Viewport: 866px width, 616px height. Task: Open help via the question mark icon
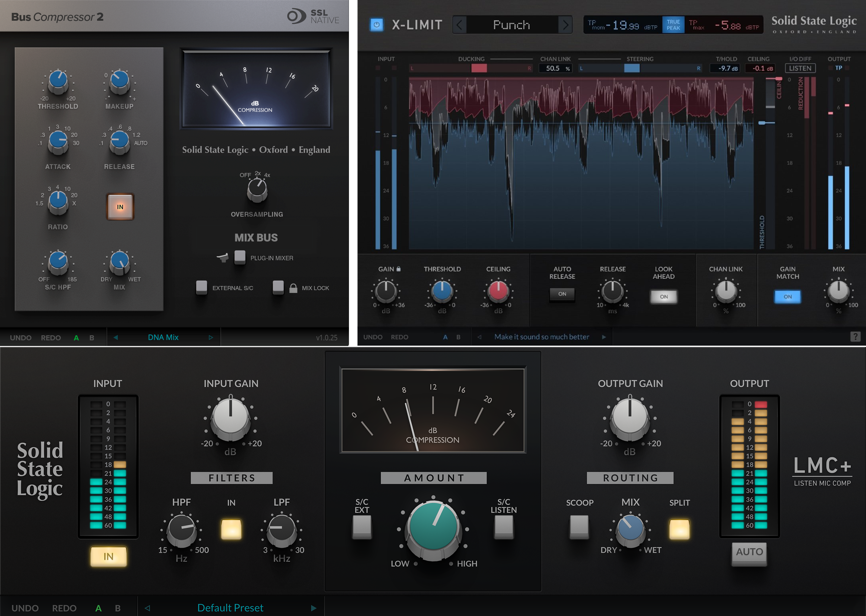pos(856,337)
